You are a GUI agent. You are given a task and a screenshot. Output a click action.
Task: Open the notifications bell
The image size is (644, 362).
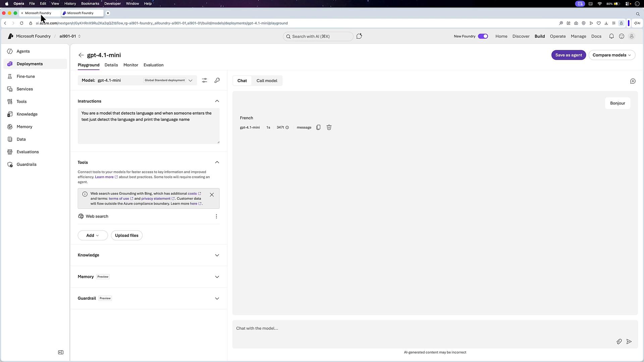(611, 36)
